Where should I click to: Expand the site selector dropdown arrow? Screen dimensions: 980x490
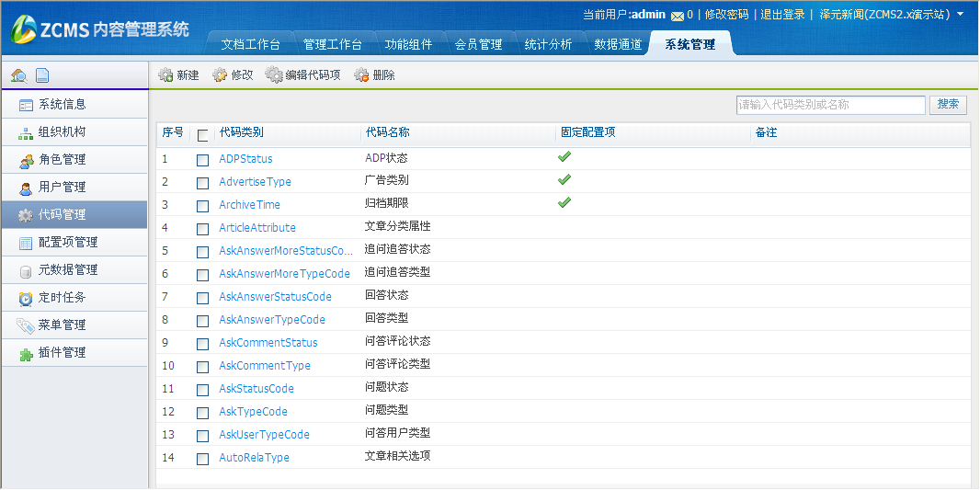point(961,15)
